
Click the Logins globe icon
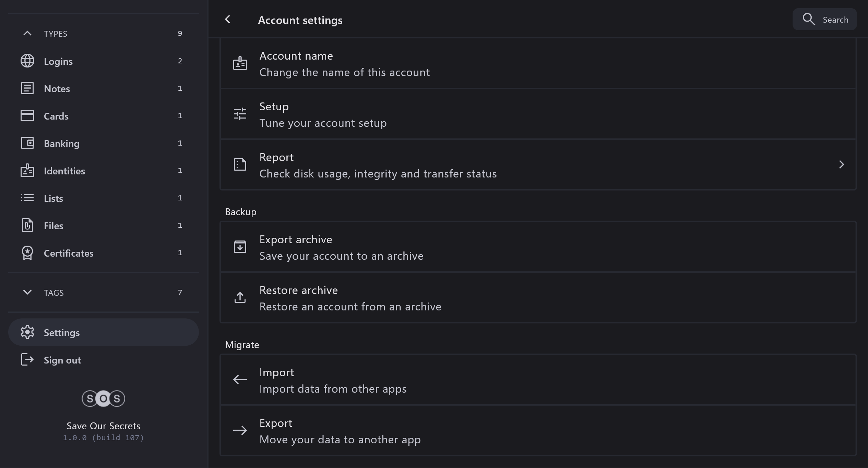(x=27, y=61)
